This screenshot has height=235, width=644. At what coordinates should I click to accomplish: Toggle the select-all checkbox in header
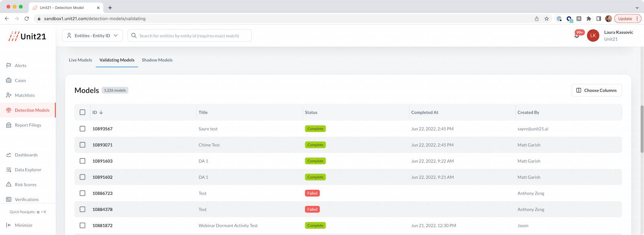(x=83, y=112)
